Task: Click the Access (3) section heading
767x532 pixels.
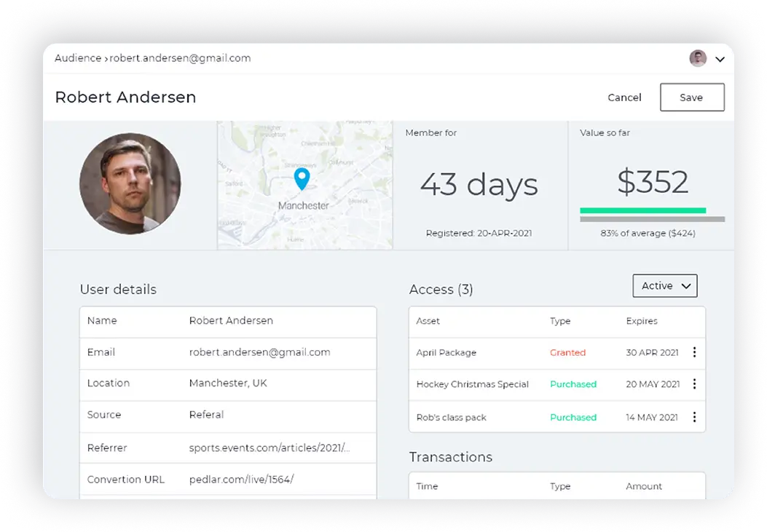Action: click(441, 290)
